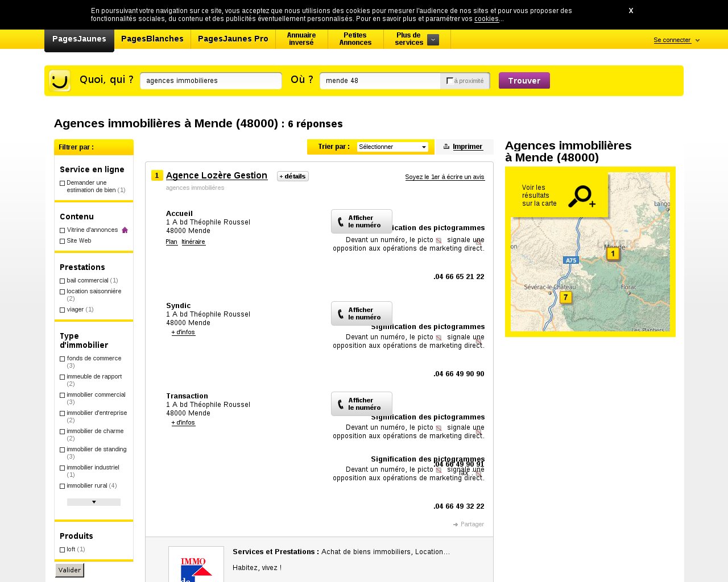Toggle location saisonnière filter

pos(63,292)
